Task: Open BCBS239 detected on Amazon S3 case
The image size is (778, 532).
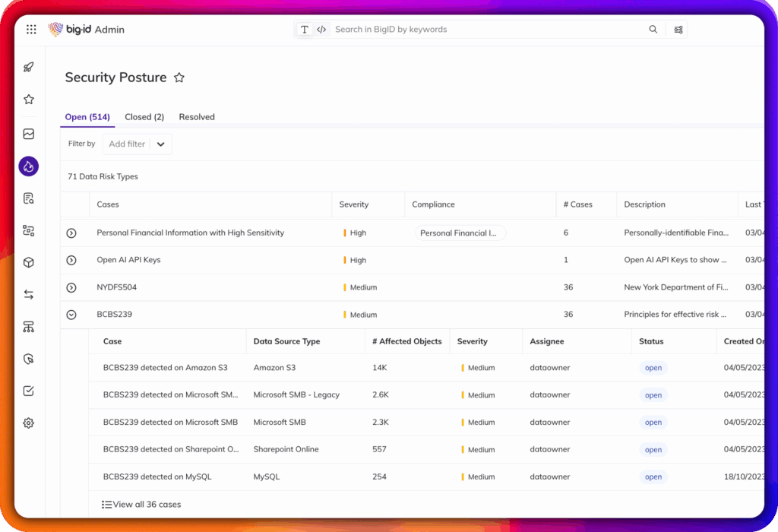Action: point(165,368)
